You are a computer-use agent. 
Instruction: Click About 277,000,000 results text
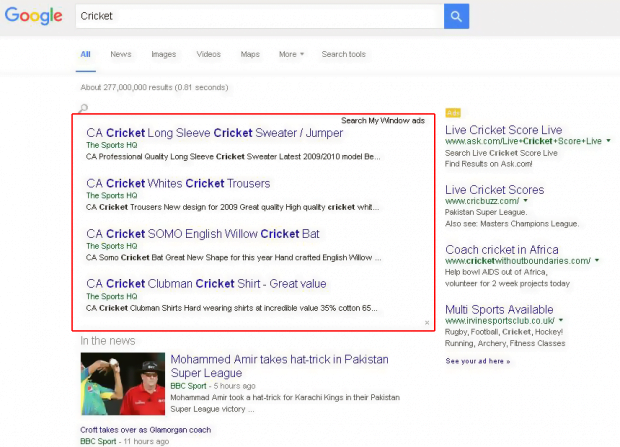(154, 87)
